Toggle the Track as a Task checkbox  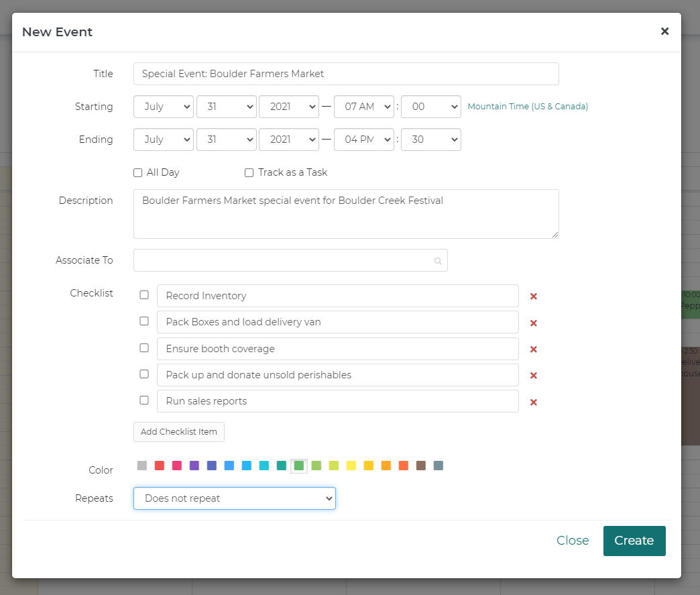[x=249, y=173]
